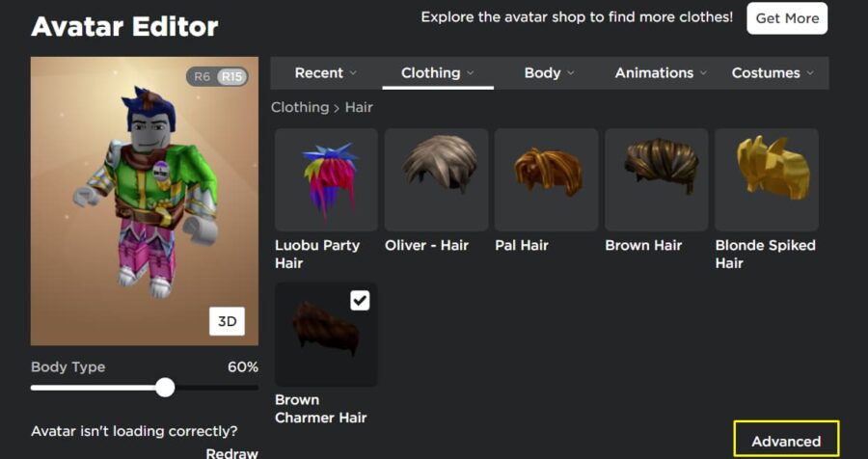Expand the Recent dropdown menu

click(x=326, y=73)
